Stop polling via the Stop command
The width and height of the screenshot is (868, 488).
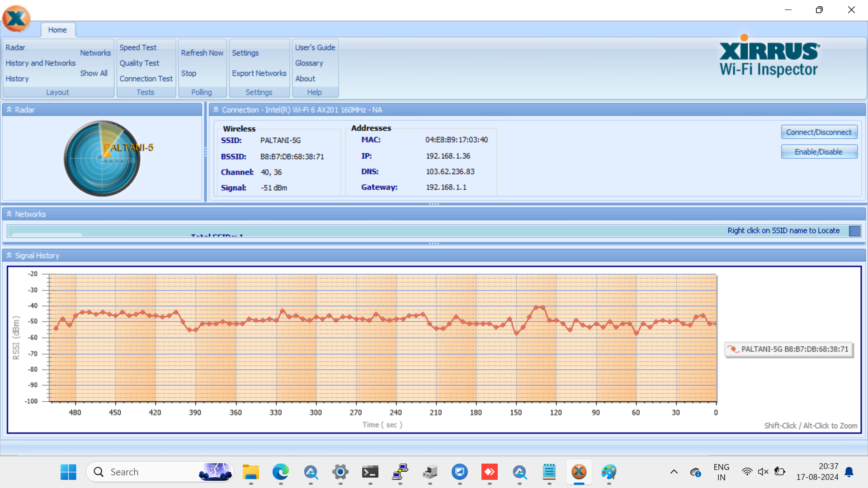point(189,73)
